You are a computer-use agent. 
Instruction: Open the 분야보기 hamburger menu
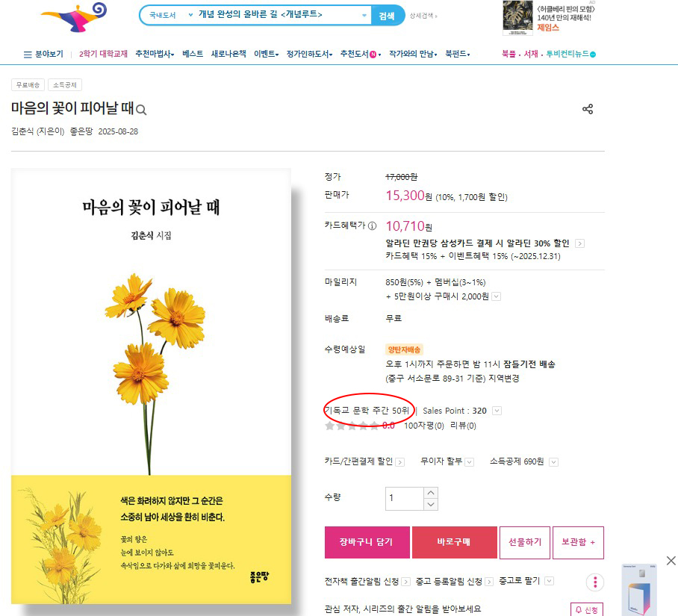pos(43,54)
